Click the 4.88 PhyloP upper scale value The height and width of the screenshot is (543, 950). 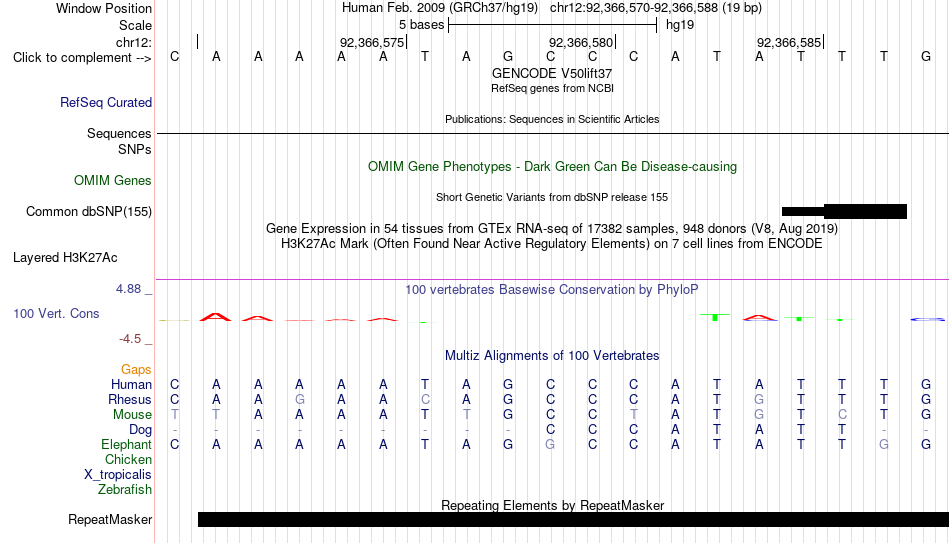tap(128, 289)
